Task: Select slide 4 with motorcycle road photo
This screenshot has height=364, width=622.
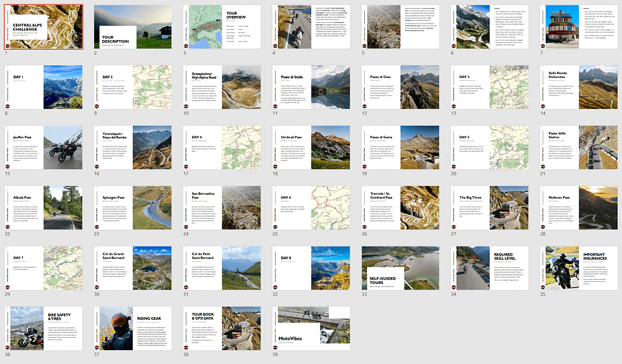Action: 312,27
